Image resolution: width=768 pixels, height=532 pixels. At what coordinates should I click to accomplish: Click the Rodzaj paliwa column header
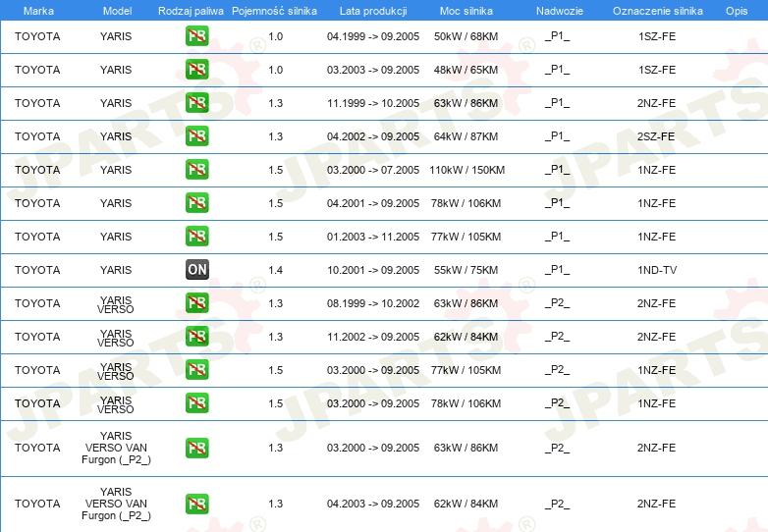(x=191, y=11)
